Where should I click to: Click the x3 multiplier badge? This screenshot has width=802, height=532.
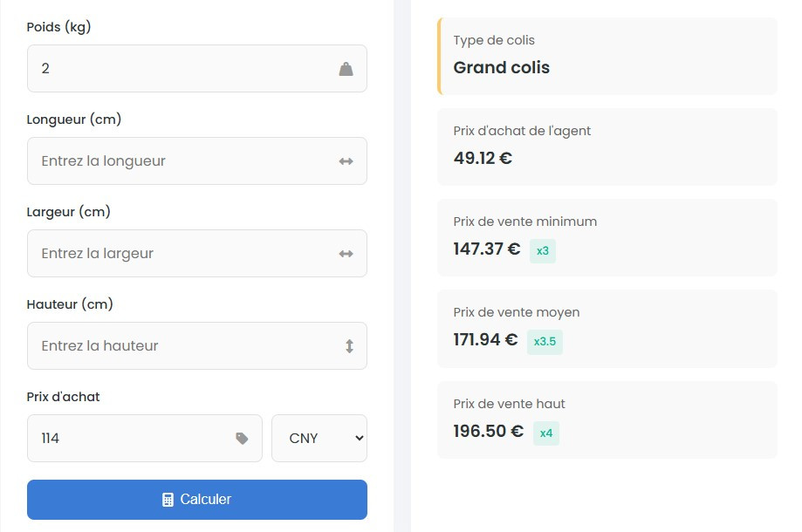coord(543,251)
